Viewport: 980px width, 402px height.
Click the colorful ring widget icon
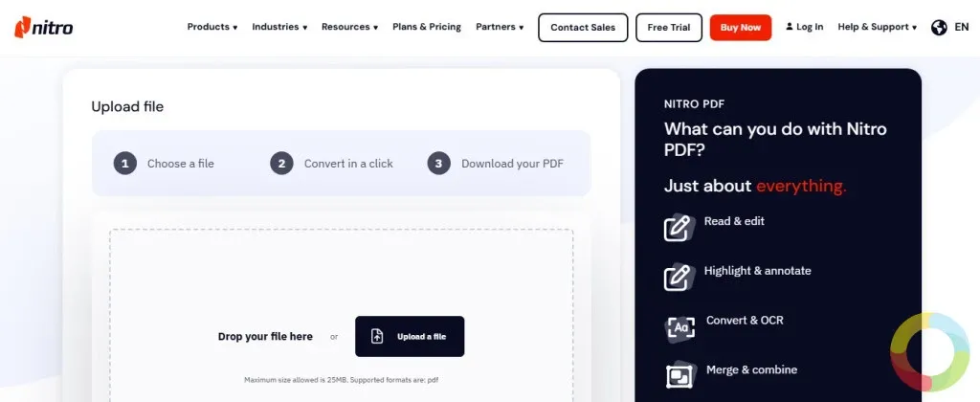pyautogui.click(x=929, y=352)
